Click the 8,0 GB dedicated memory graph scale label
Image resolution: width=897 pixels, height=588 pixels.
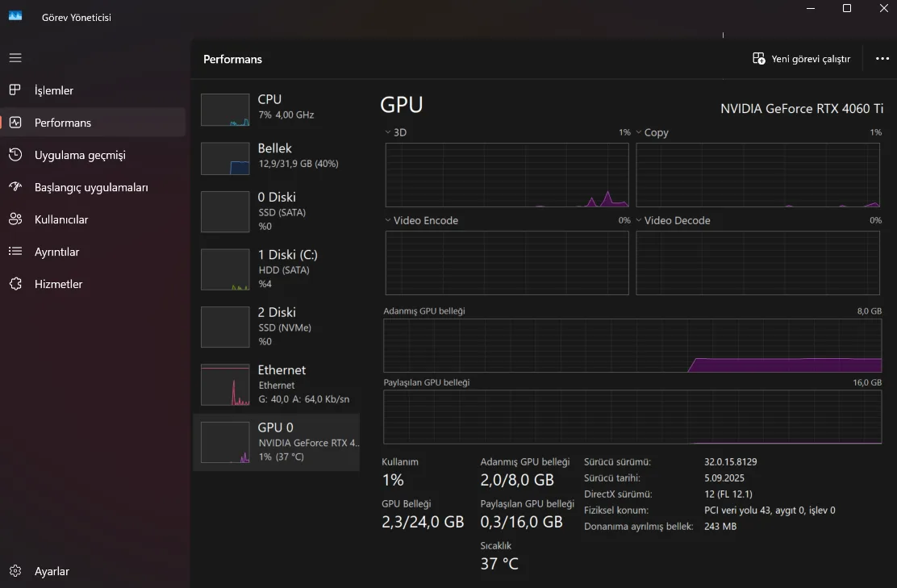pos(869,311)
